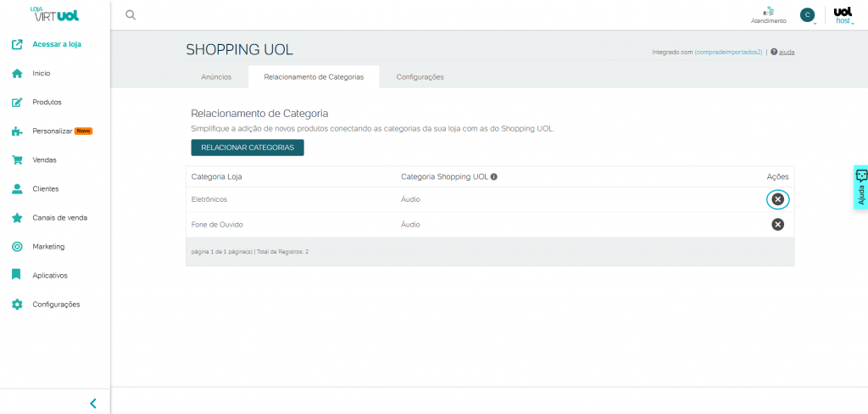This screenshot has width=868, height=414.
Task: Open the Ajuda chat side tab
Action: (861, 187)
